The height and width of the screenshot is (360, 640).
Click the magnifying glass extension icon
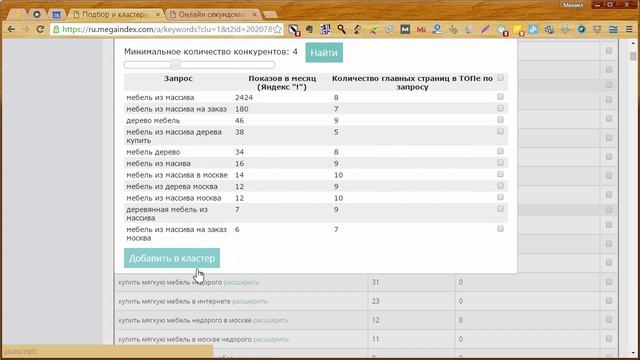tap(341, 29)
